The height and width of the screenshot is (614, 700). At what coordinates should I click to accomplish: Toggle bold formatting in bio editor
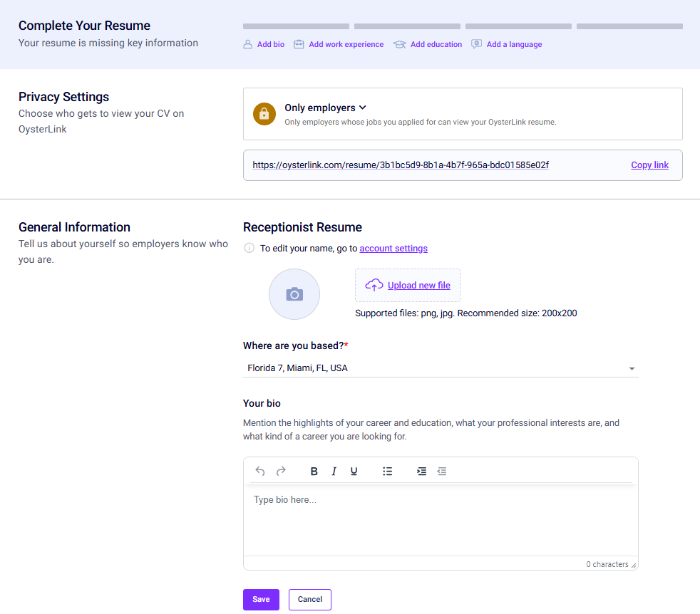[x=314, y=472]
